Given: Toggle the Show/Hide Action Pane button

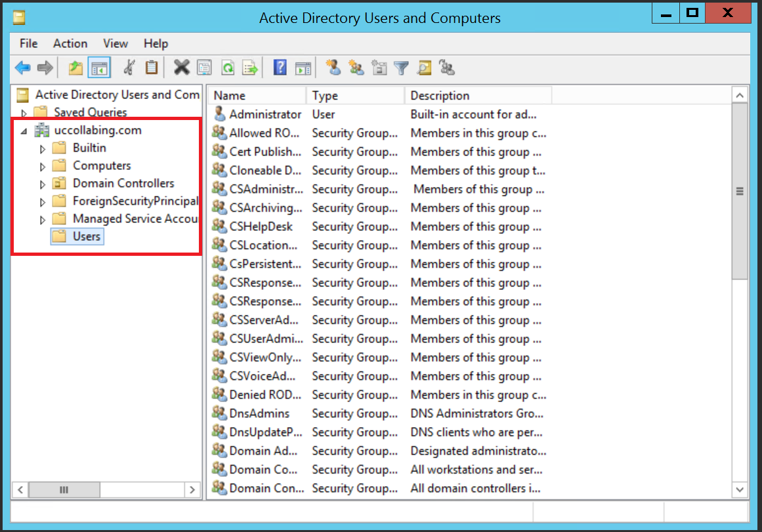Looking at the screenshot, I should [303, 68].
